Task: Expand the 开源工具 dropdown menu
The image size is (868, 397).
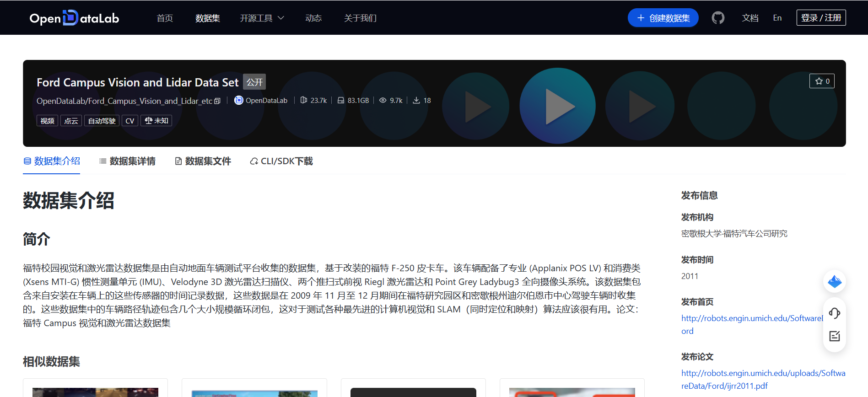Action: [x=262, y=18]
